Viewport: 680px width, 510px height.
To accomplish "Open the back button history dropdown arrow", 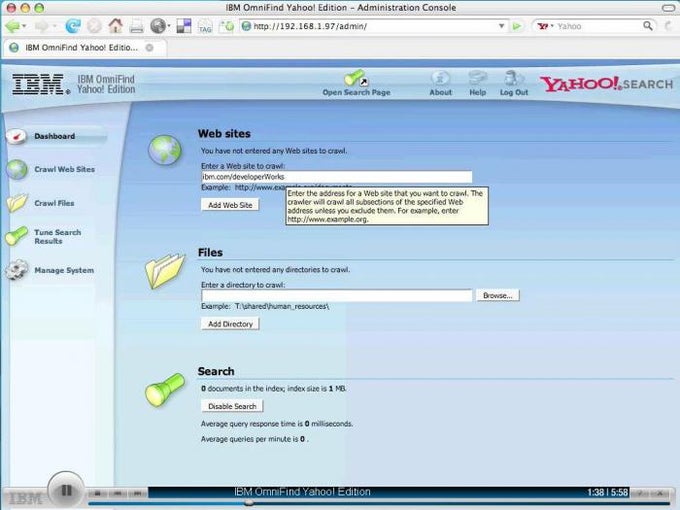I will click(x=24, y=26).
